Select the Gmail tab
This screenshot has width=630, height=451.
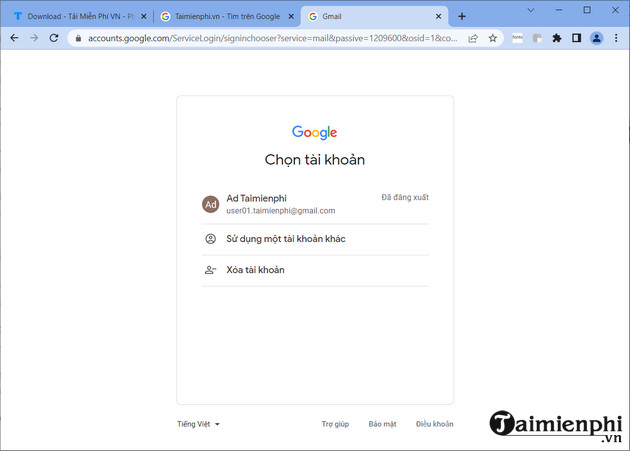374,16
